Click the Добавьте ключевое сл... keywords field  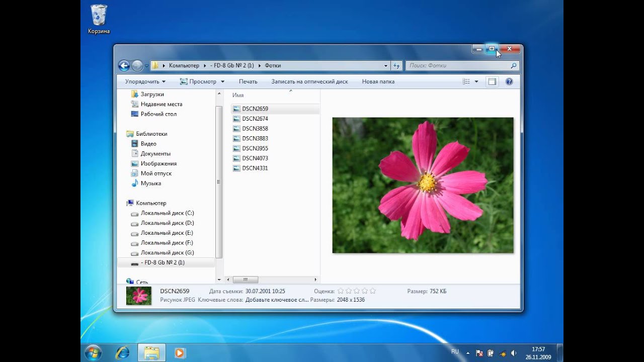click(277, 300)
